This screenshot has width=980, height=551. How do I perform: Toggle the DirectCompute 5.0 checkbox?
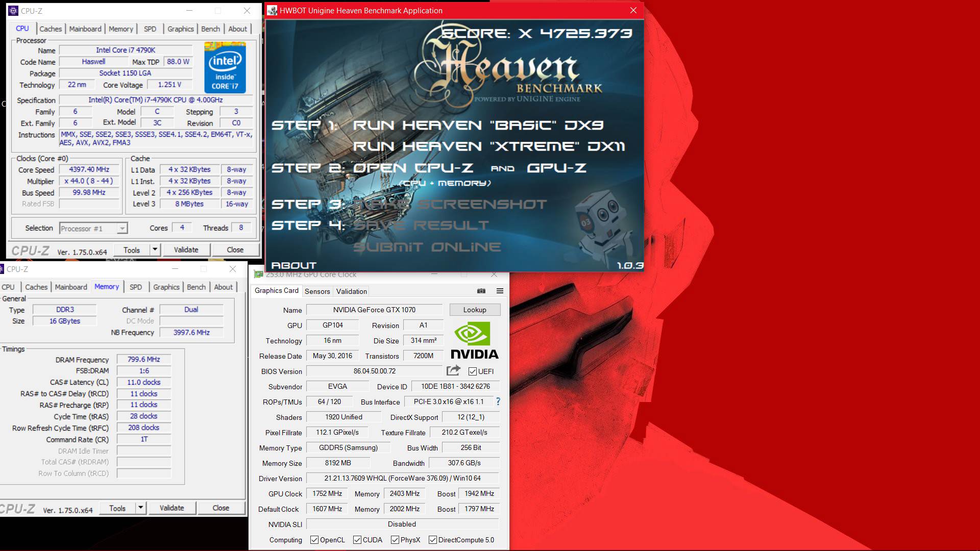click(433, 540)
